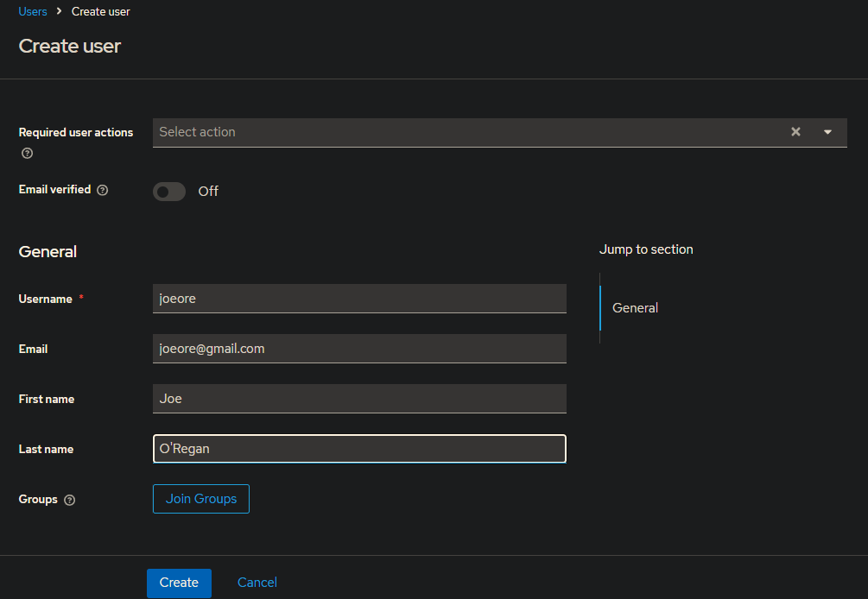The width and height of the screenshot is (868, 599).
Task: Click the Username field containing joeore
Action: click(x=359, y=299)
